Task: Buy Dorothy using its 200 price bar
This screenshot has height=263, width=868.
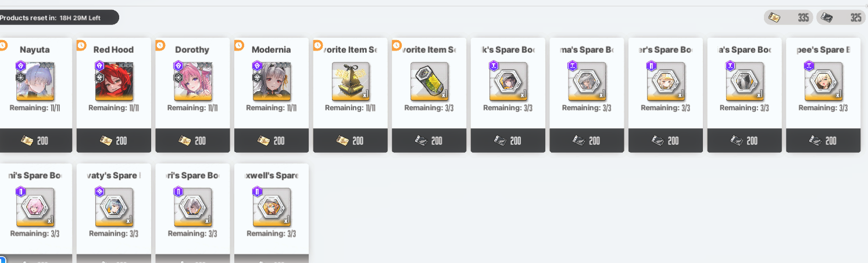Action: point(193,140)
